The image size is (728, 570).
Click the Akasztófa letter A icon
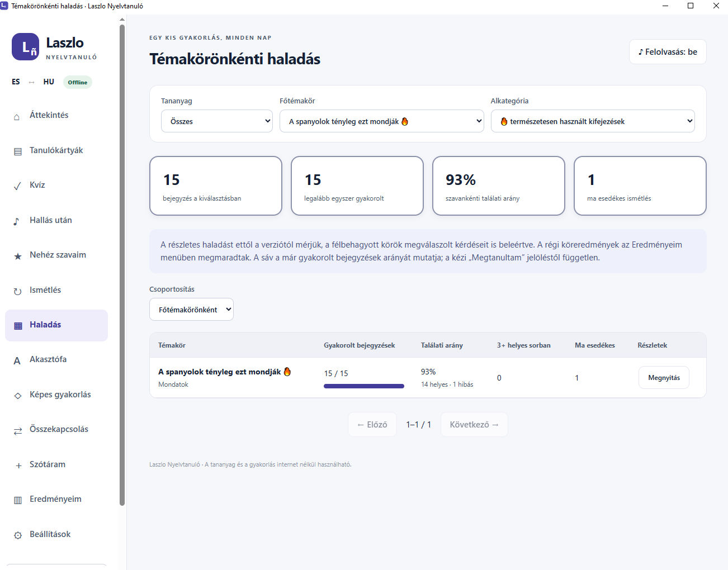pos(17,361)
